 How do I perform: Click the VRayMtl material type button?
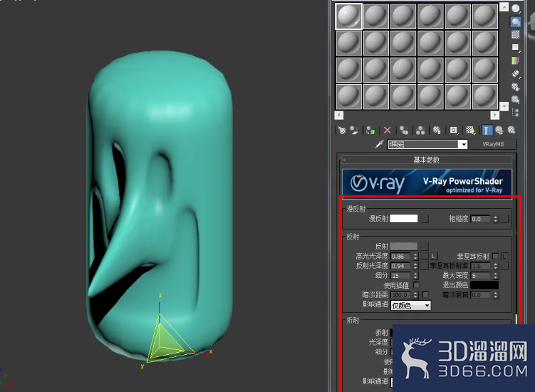pyautogui.click(x=493, y=144)
